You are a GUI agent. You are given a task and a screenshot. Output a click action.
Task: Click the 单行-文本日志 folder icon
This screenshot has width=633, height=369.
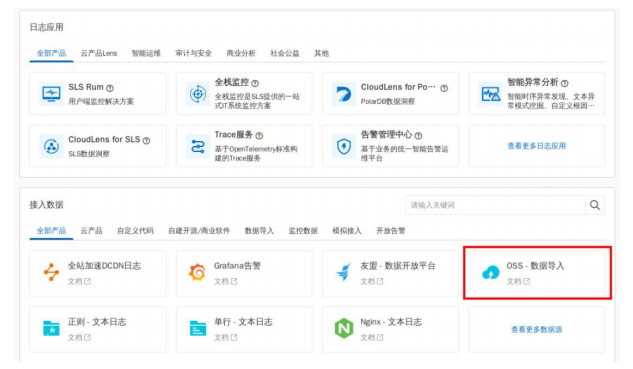(x=198, y=328)
